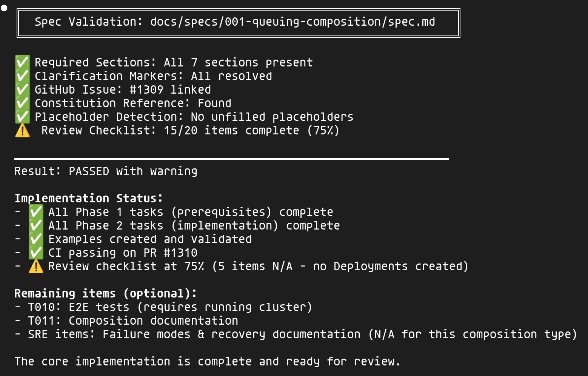Click the check mark for Phase 2 tasks
This screenshot has height=376, width=588.
36,225
